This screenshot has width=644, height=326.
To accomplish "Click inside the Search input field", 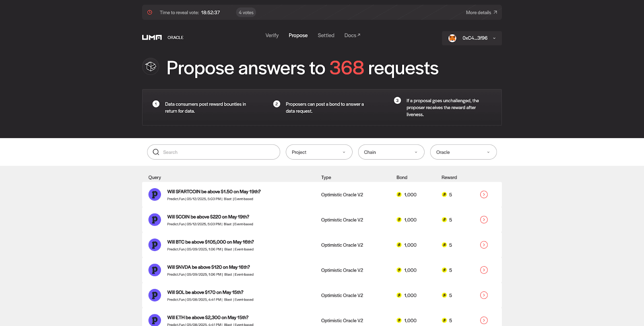I will pos(214,152).
